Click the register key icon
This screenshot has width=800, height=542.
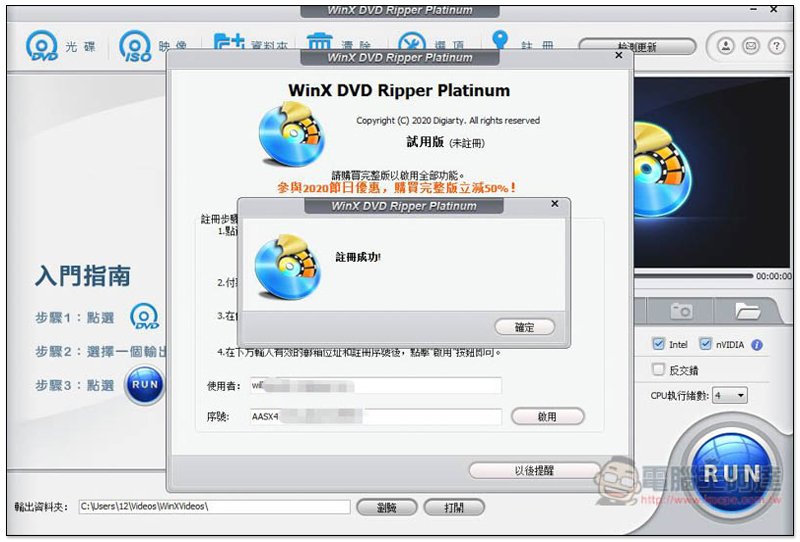pyautogui.click(x=500, y=39)
